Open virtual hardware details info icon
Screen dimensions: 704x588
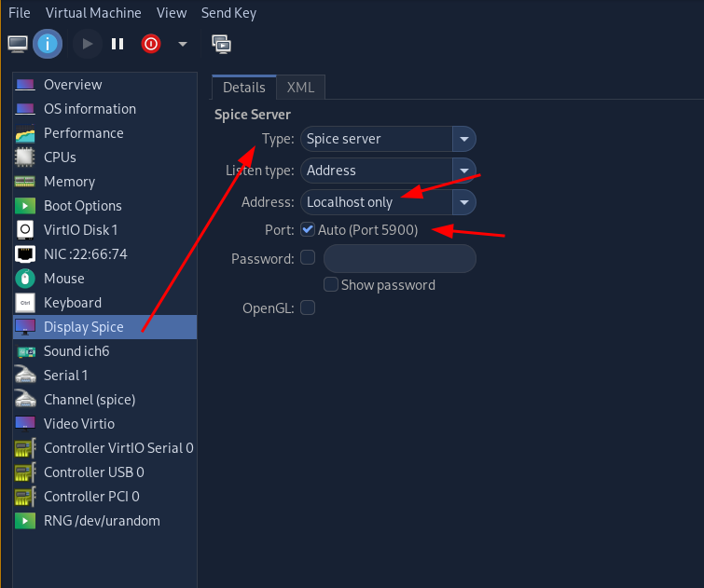pyautogui.click(x=48, y=44)
